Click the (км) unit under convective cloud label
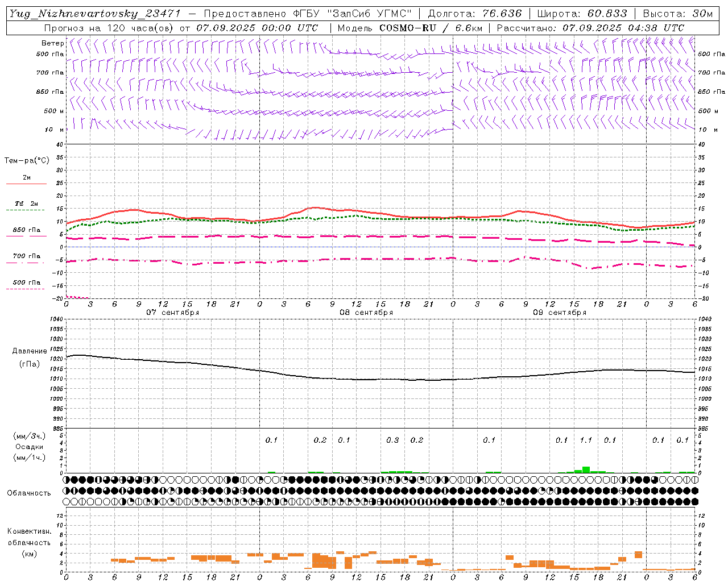728x582 pixels. click(29, 554)
